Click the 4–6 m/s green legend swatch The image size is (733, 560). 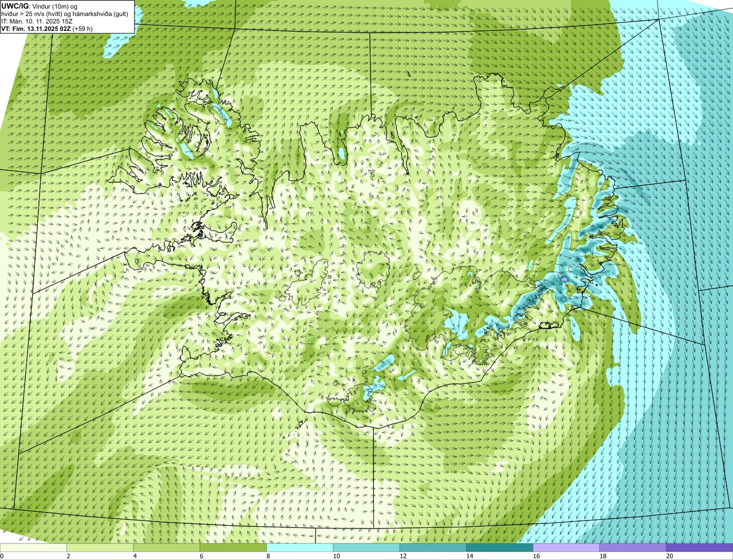coord(167,547)
